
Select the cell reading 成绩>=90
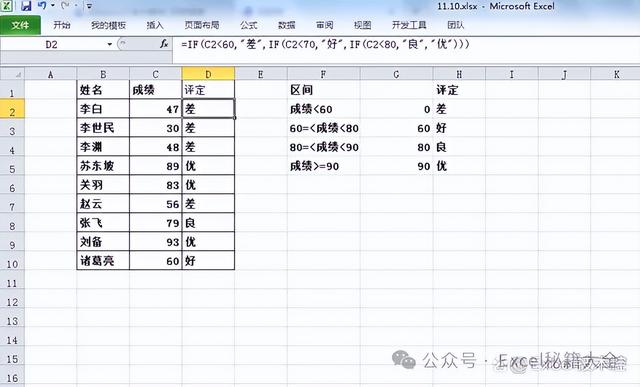(x=323, y=166)
